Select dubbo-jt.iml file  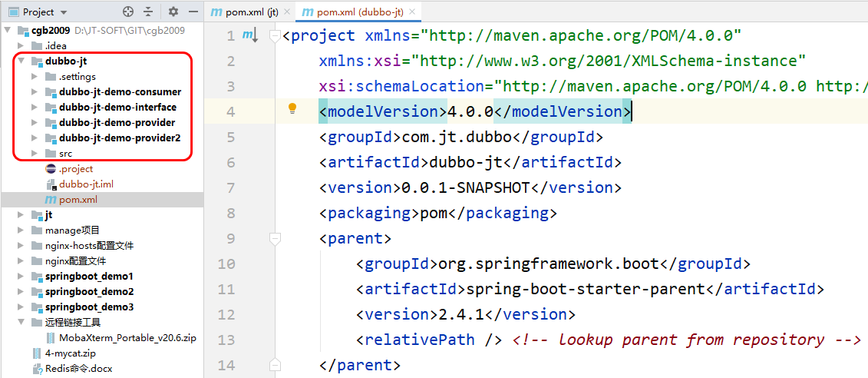pyautogui.click(x=86, y=184)
